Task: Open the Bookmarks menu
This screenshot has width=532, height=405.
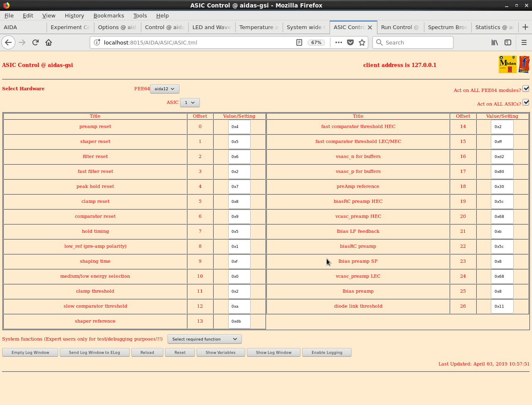Action: pos(108,15)
